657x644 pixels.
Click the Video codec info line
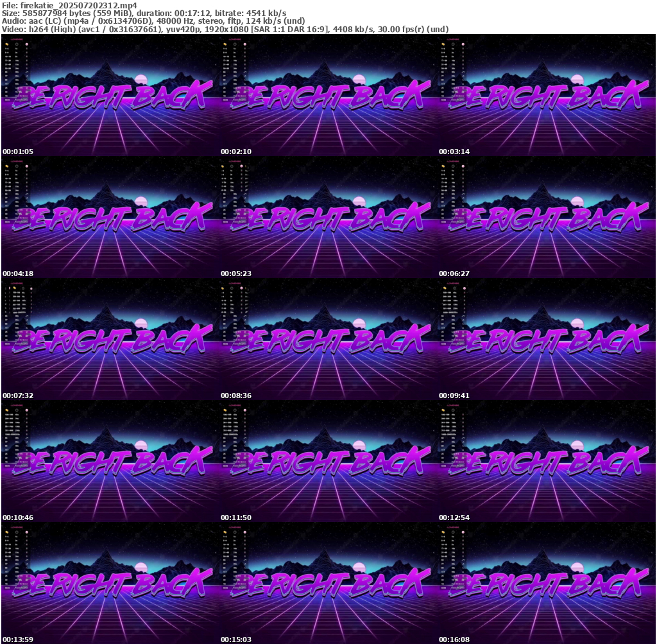225,30
